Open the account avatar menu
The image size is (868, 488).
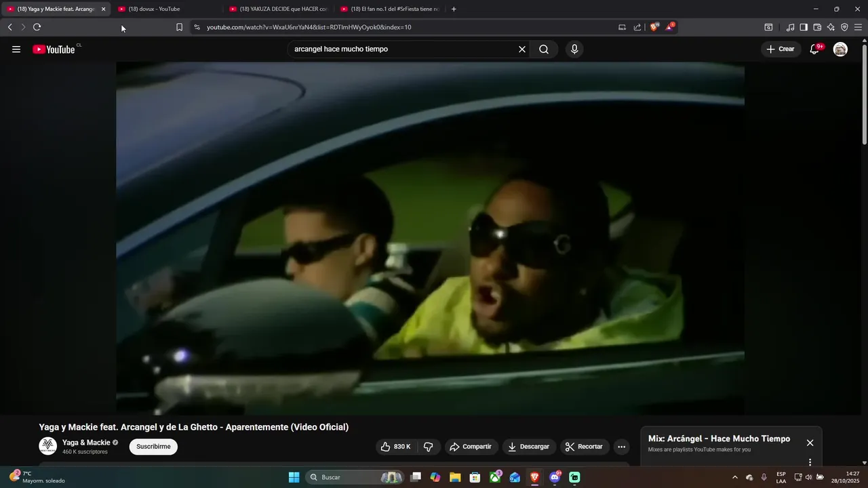coord(840,49)
